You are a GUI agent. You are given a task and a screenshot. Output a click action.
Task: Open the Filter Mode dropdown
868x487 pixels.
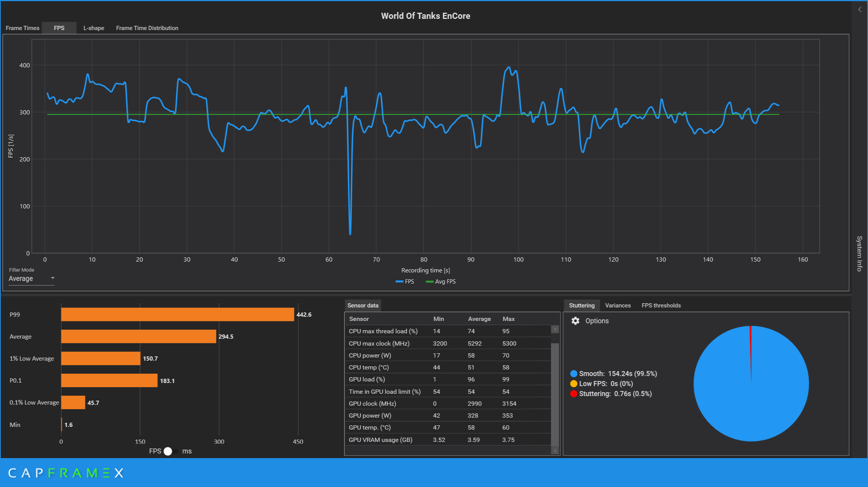pyautogui.click(x=32, y=279)
